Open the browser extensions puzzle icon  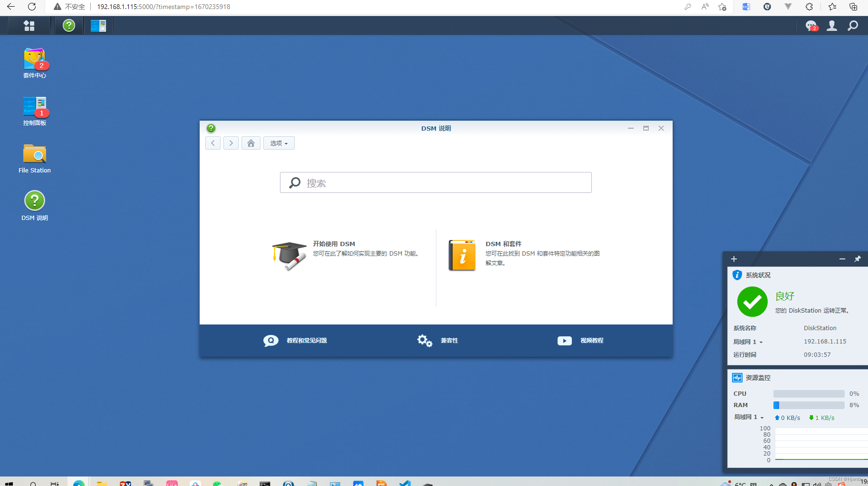tap(809, 7)
